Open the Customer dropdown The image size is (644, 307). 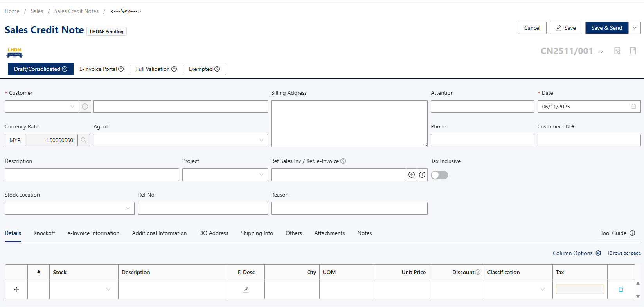click(41, 107)
